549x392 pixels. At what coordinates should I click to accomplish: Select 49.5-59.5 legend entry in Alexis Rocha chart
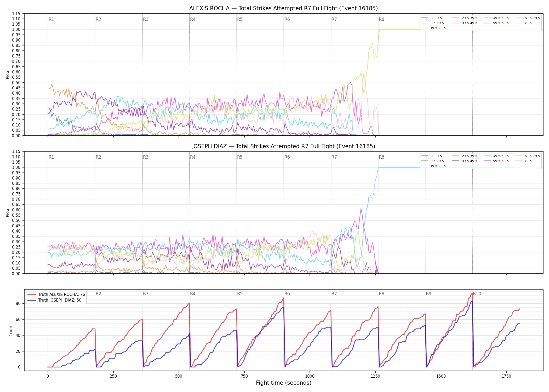pyautogui.click(x=496, y=18)
